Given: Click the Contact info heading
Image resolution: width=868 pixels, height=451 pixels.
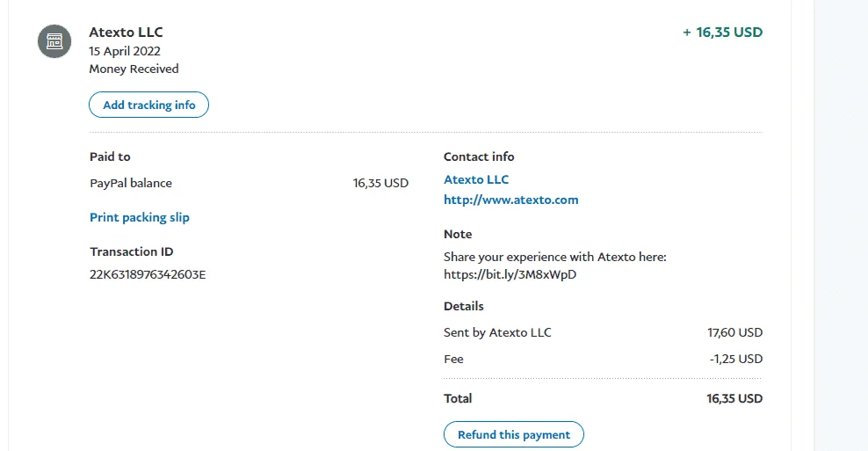Looking at the screenshot, I should coord(479,156).
